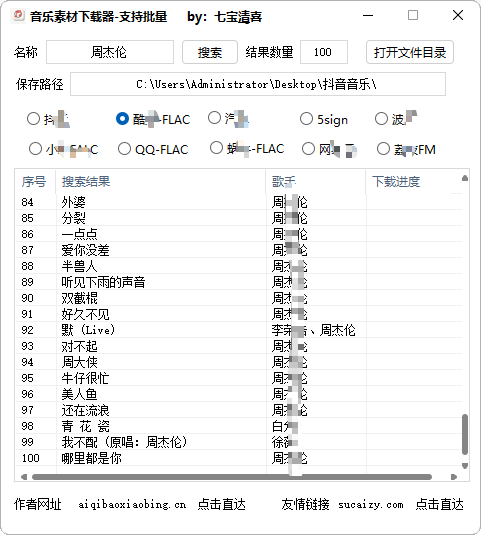
Task: Select the radio option starting with 网
Action: click(x=308, y=149)
